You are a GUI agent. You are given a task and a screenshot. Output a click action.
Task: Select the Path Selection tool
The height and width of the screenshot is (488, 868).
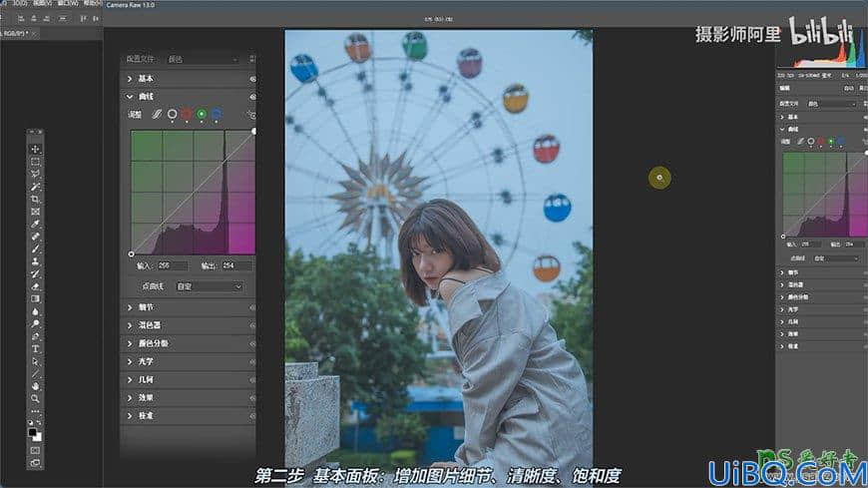(x=36, y=361)
